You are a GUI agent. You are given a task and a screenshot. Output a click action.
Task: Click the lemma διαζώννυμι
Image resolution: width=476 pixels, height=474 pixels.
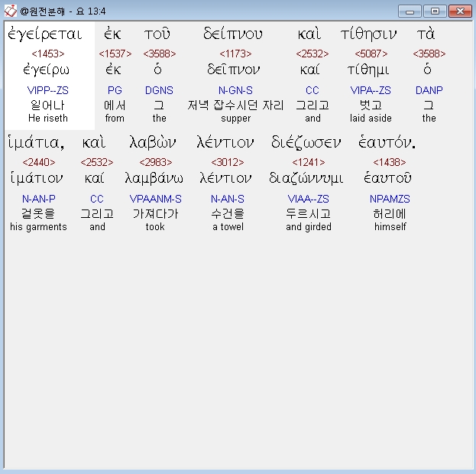[306, 179]
